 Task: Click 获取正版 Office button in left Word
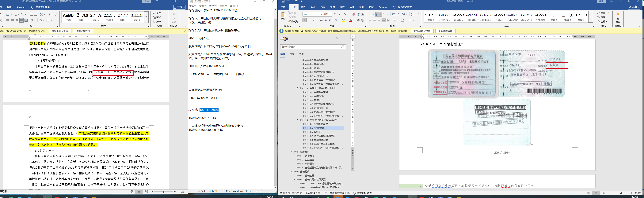point(60,31)
